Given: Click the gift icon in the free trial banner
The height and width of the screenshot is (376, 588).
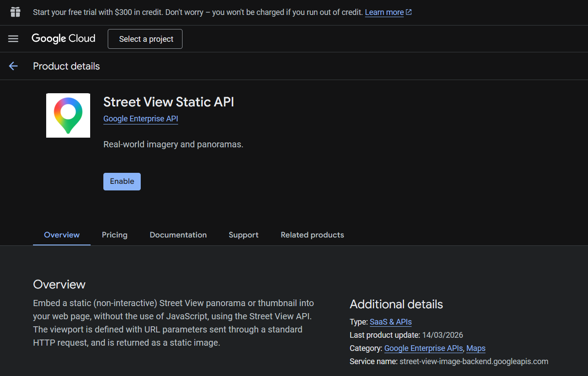Looking at the screenshot, I should click(15, 12).
